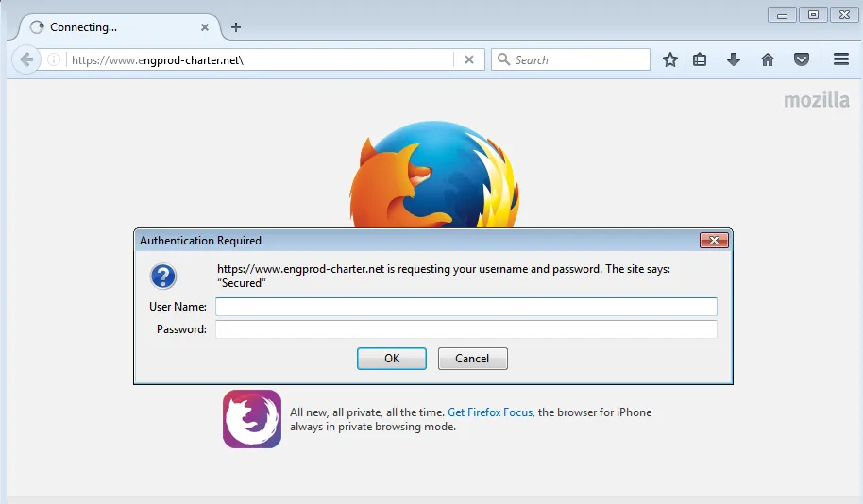Minimize the Firefox window
The height and width of the screenshot is (504, 863).
pos(782,15)
